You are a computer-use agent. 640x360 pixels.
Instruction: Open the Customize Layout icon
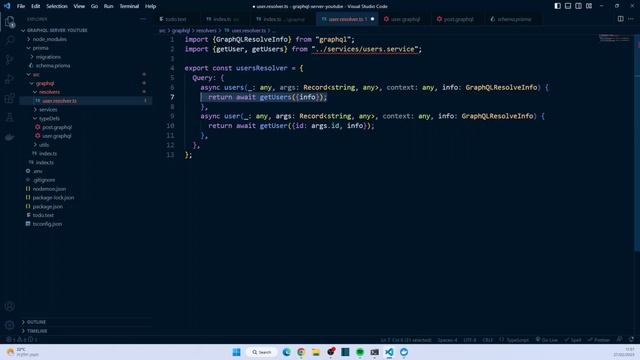(589, 6)
